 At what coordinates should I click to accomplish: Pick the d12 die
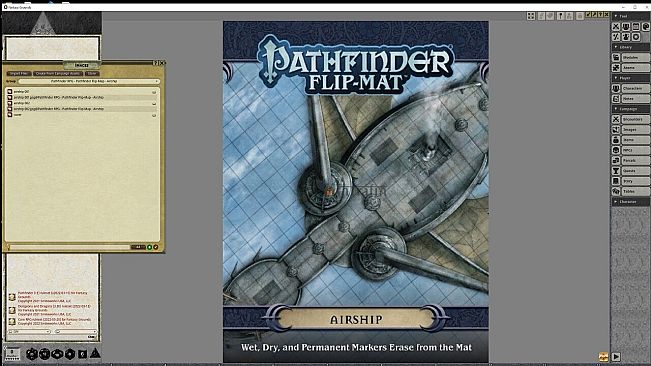point(44,354)
